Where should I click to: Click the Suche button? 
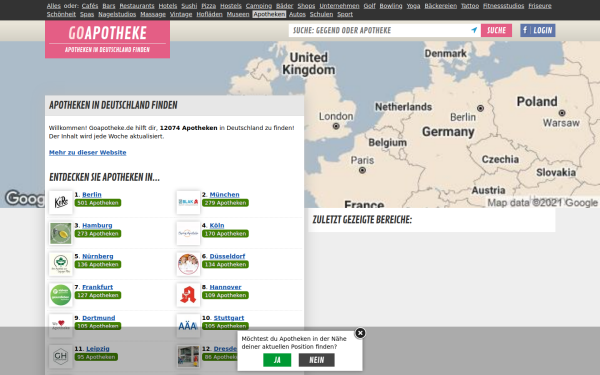[x=496, y=30]
